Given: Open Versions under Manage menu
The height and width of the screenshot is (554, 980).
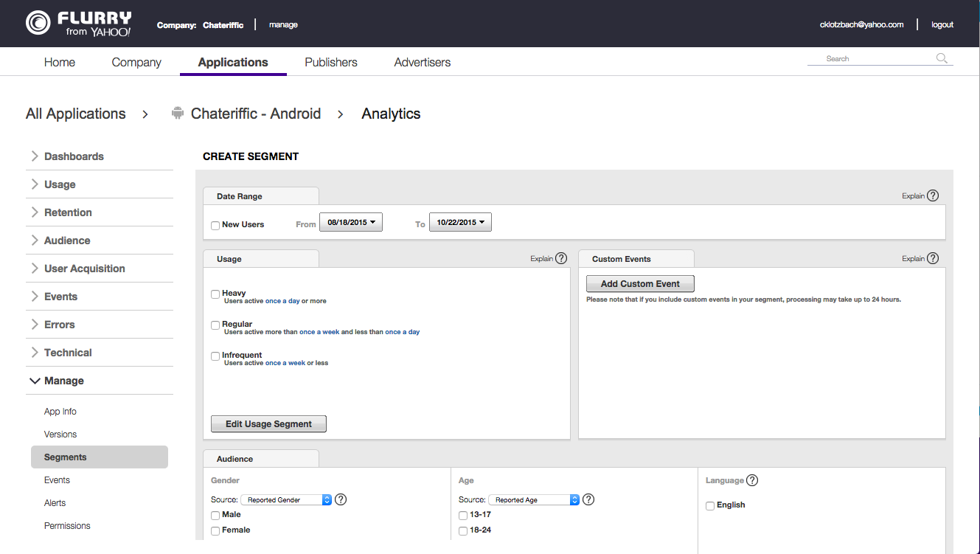Looking at the screenshot, I should pyautogui.click(x=60, y=434).
